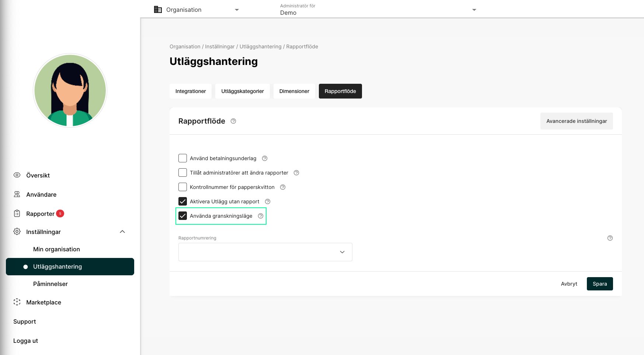The height and width of the screenshot is (355, 644).
Task: Enable Kontrollnummer för papperskvitton checkbox
Action: (182, 187)
